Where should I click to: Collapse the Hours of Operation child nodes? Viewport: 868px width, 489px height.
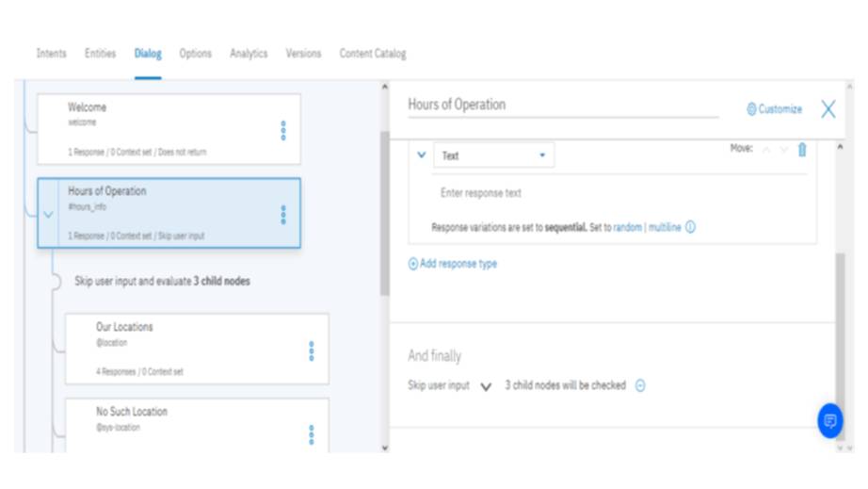click(49, 215)
